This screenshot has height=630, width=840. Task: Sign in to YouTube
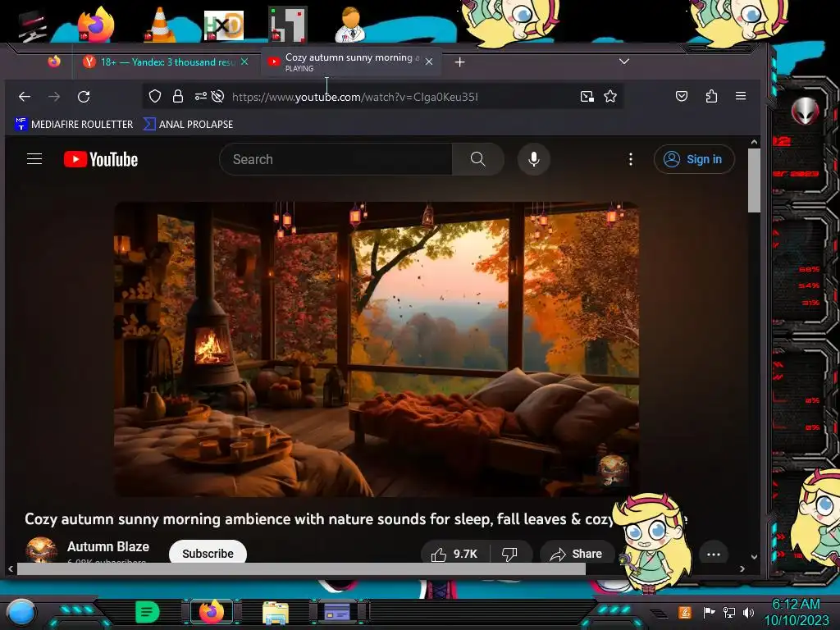694,159
